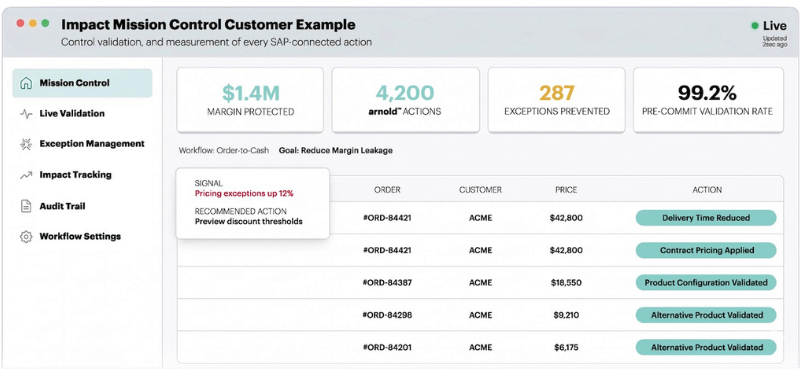This screenshot has height=375, width=800.
Task: Click the green window maximize button
Action: point(45,23)
